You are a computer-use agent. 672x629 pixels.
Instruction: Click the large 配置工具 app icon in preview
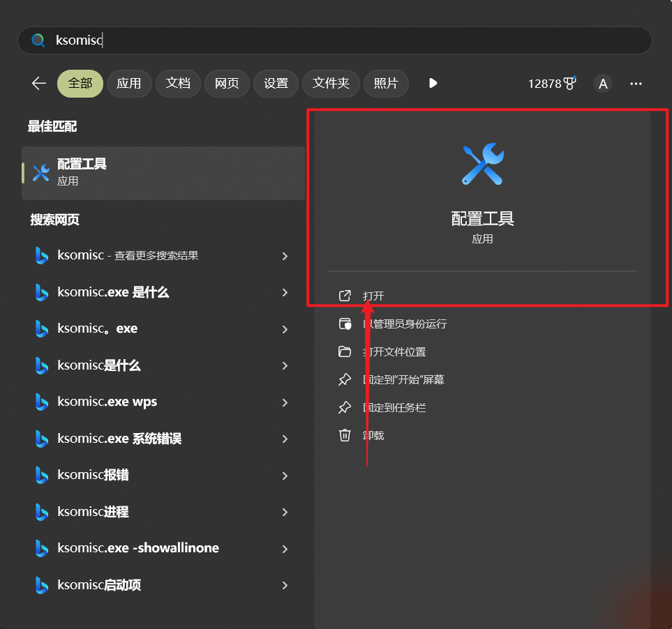click(483, 164)
